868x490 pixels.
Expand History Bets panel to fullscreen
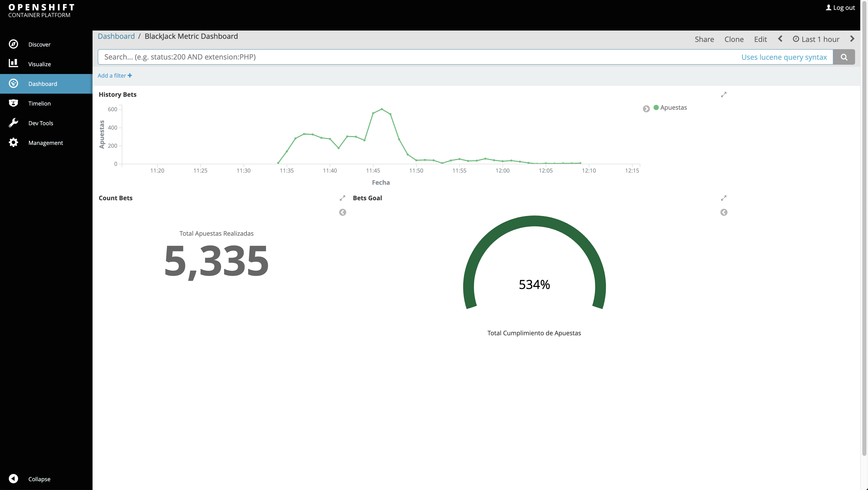724,95
